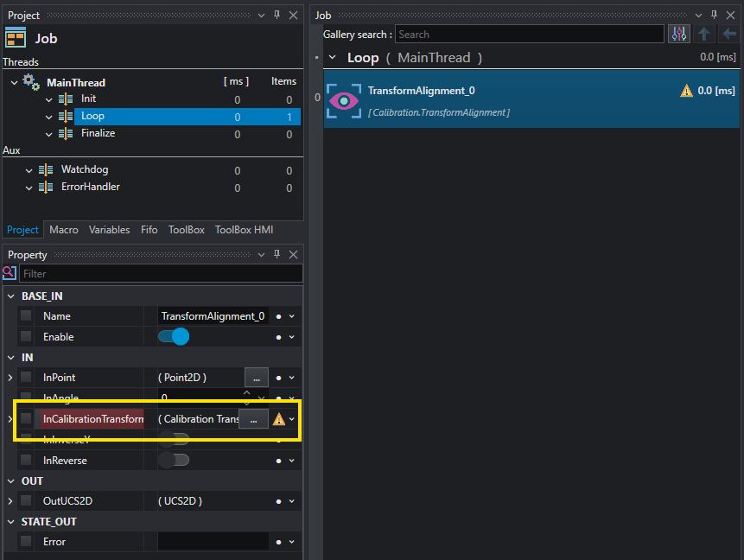Pin the Property panel

point(277,254)
